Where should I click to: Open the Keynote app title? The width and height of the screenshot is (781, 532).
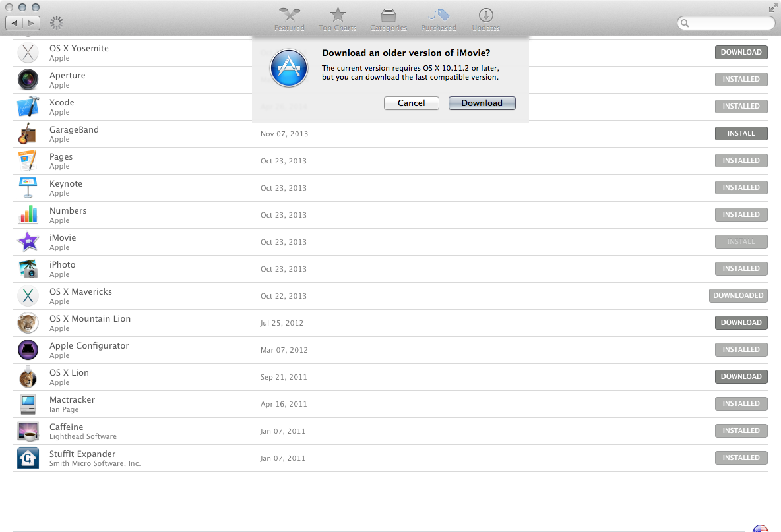pos(66,184)
